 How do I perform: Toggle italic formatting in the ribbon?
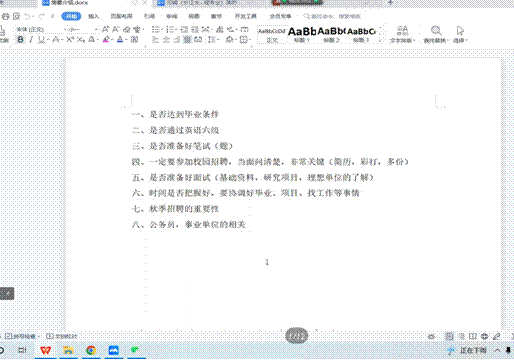(x=31, y=40)
